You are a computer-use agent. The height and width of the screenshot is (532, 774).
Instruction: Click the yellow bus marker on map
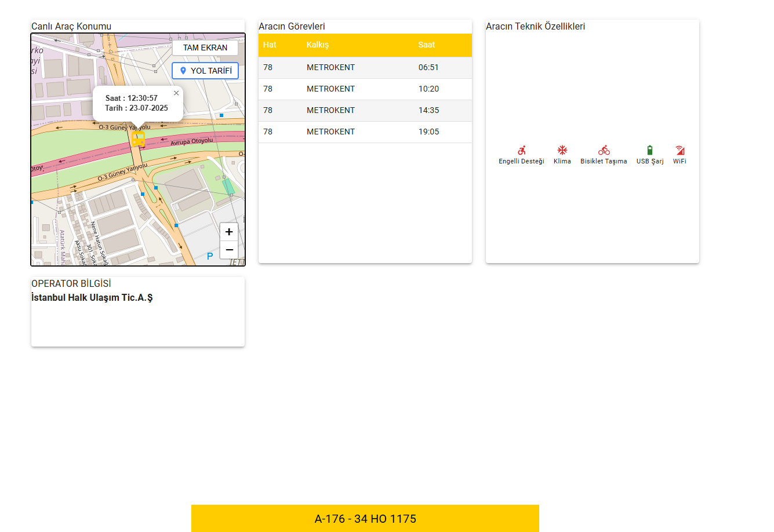pyautogui.click(x=138, y=139)
